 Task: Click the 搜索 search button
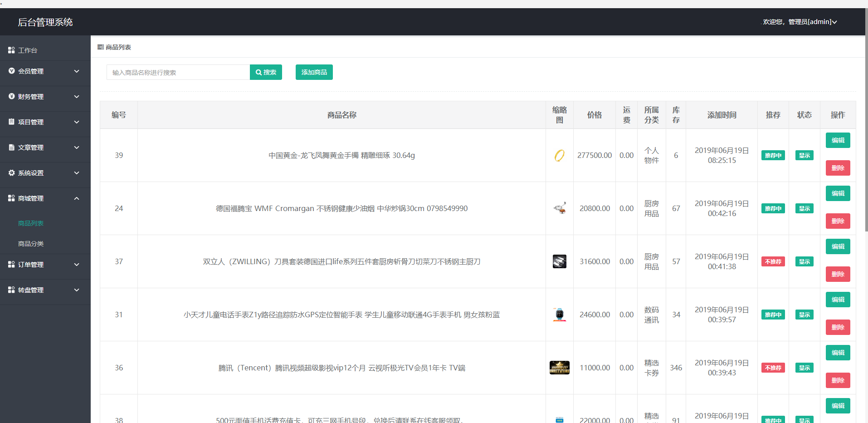pyautogui.click(x=266, y=72)
